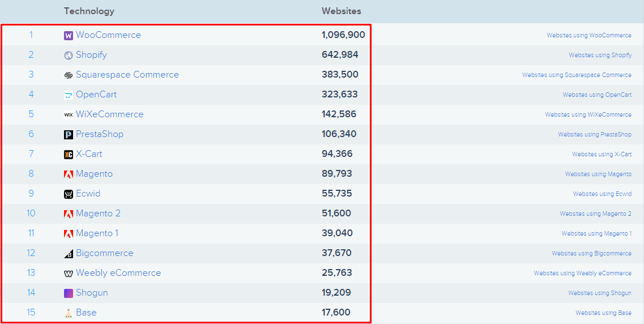Follow 'Websites using Base' link
Screen dimensions: 644x324
603,313
